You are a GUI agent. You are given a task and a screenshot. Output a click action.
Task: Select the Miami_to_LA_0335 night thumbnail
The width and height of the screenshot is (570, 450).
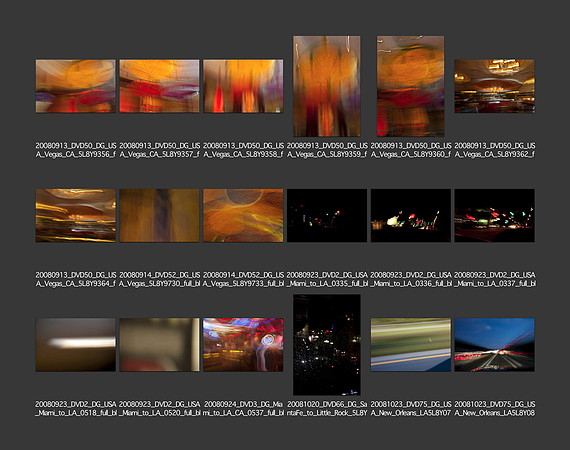point(327,215)
